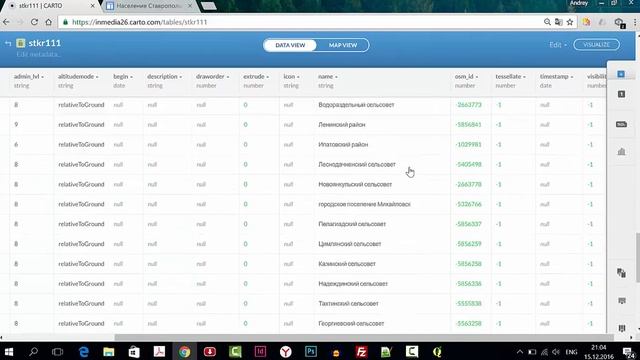Launch Microsoft Edge from taskbar

84,351
